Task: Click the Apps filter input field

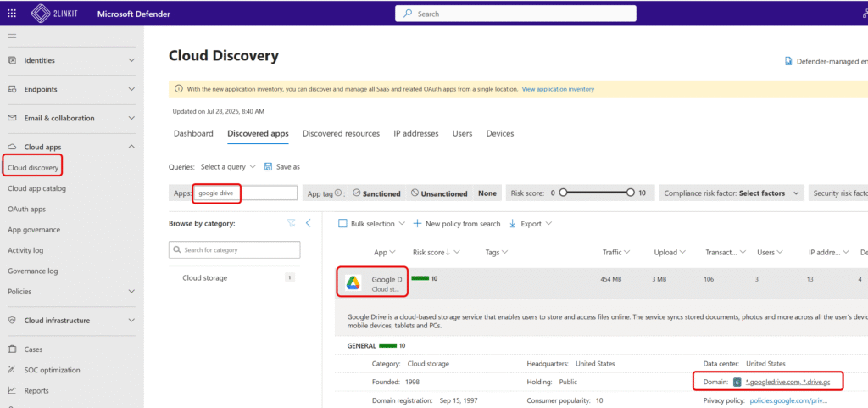Action: pos(246,193)
